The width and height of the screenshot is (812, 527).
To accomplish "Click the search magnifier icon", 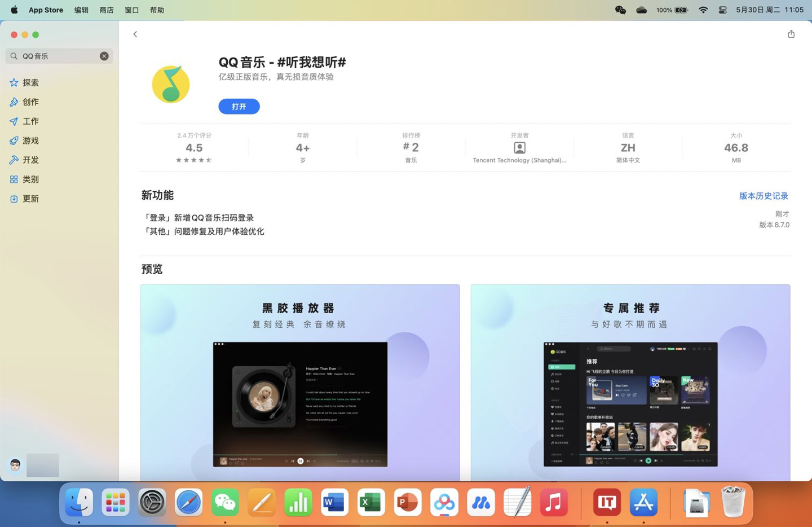I will [x=14, y=56].
